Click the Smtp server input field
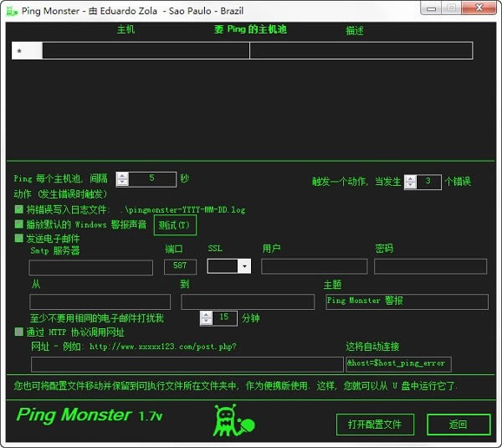 click(x=91, y=268)
